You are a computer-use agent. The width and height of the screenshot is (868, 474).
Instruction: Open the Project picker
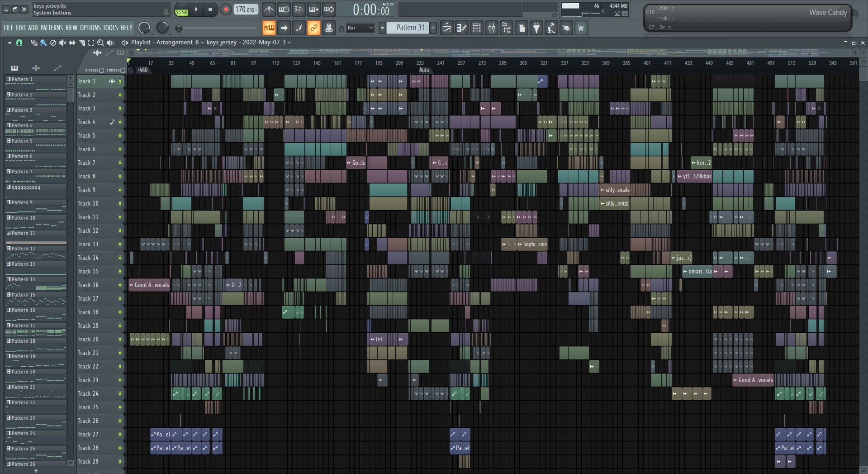tap(522, 28)
